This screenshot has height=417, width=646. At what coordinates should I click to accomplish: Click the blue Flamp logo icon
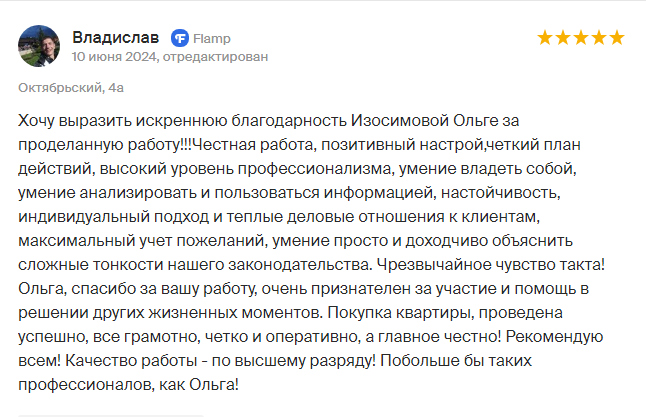pos(180,38)
